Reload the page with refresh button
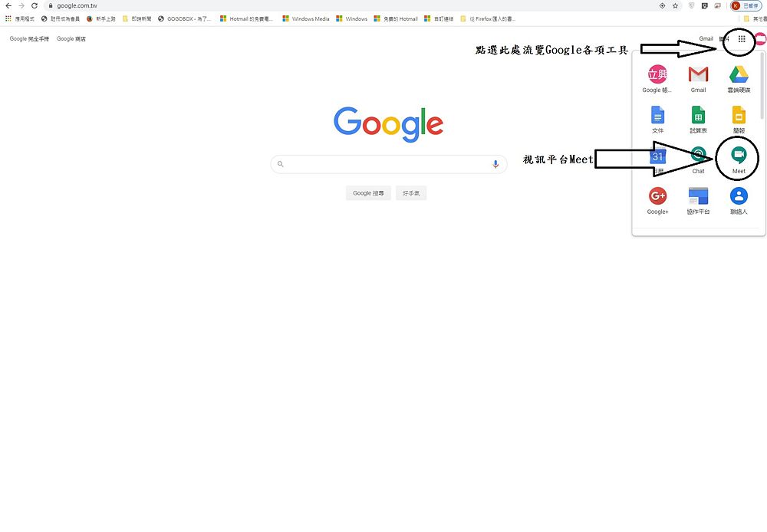The width and height of the screenshot is (767, 532). [35, 6]
